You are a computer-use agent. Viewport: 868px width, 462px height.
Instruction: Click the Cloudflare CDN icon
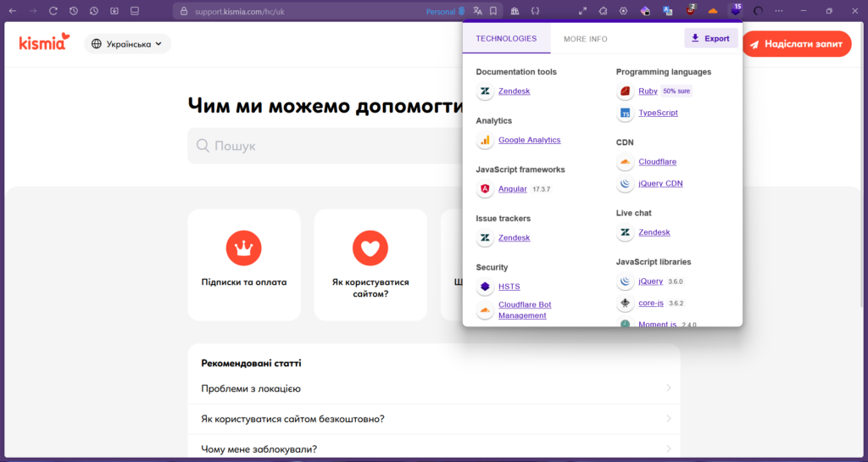(625, 162)
